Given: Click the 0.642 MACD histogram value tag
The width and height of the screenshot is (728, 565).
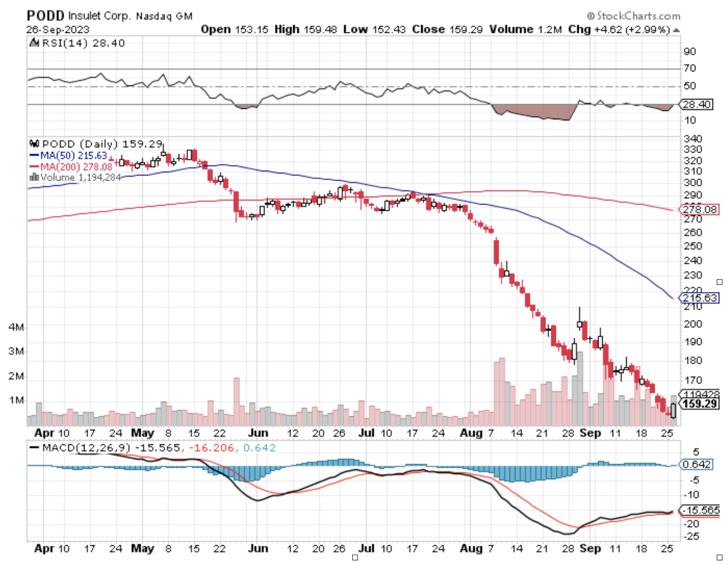Looking at the screenshot, I should coord(696,464).
